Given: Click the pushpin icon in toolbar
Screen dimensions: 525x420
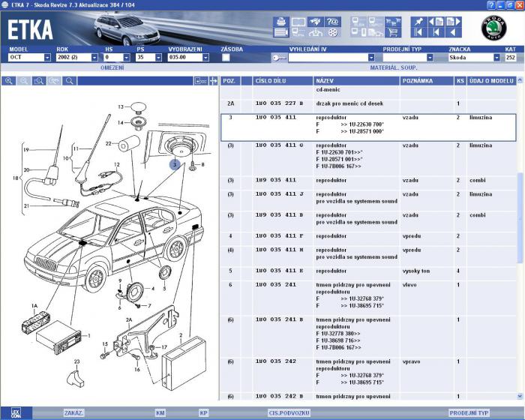Looking at the screenshot, I should coord(418,21).
